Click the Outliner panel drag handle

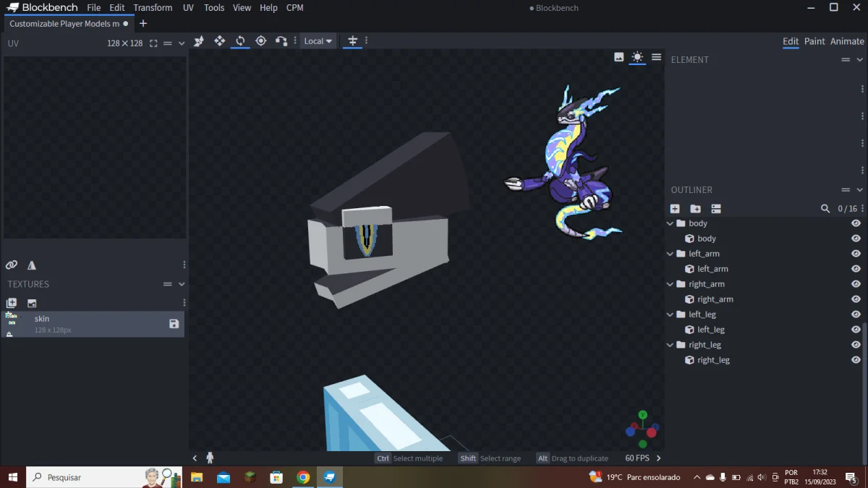coord(846,190)
